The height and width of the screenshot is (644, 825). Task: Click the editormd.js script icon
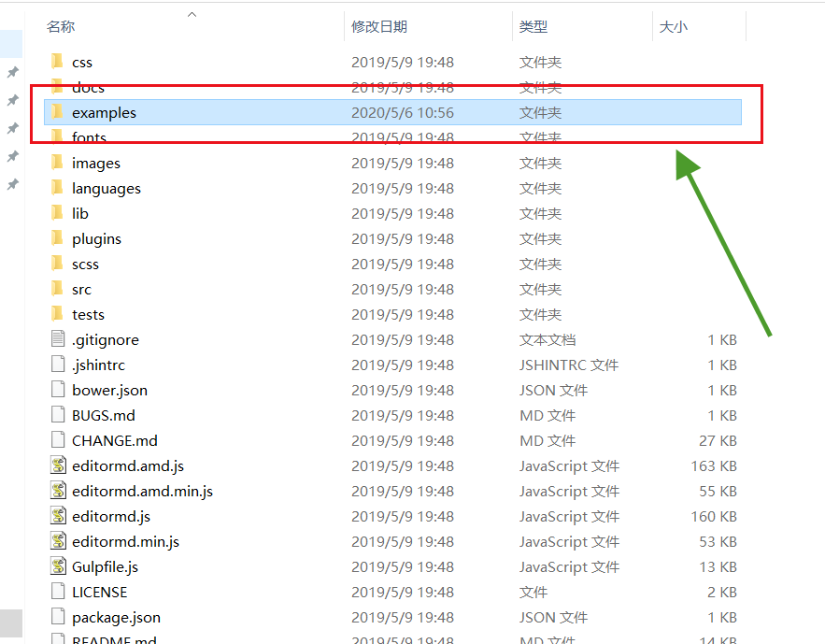click(59, 516)
